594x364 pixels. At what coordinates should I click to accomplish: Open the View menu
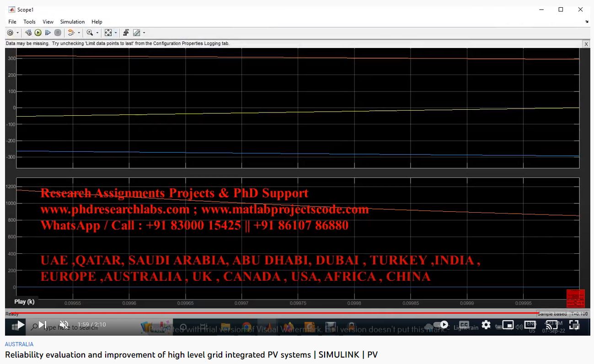click(x=48, y=21)
